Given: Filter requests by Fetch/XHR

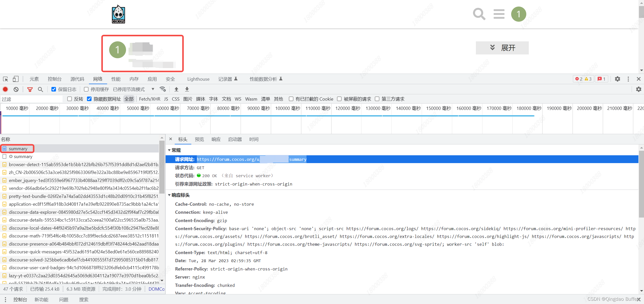Looking at the screenshot, I should 150,99.
